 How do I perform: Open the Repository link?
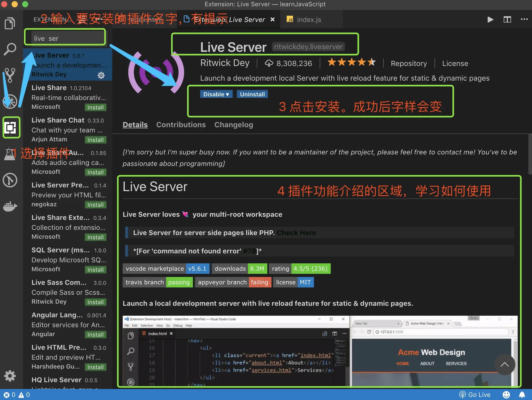409,64
